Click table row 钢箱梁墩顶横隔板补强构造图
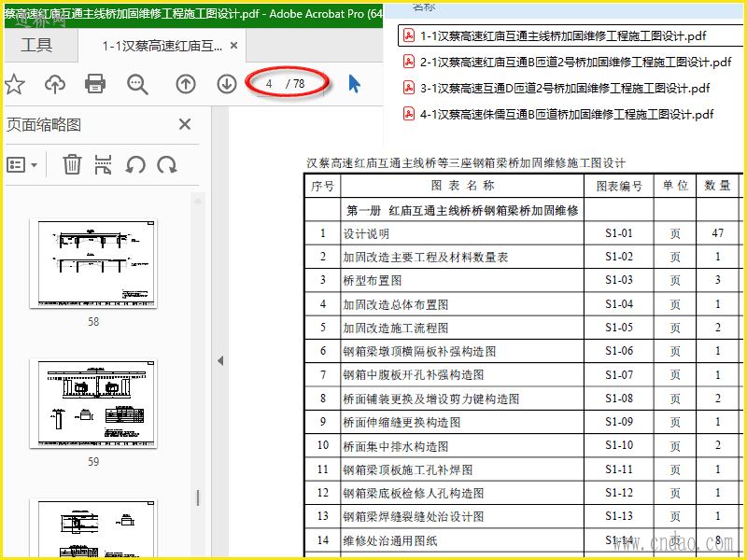 (x=523, y=352)
